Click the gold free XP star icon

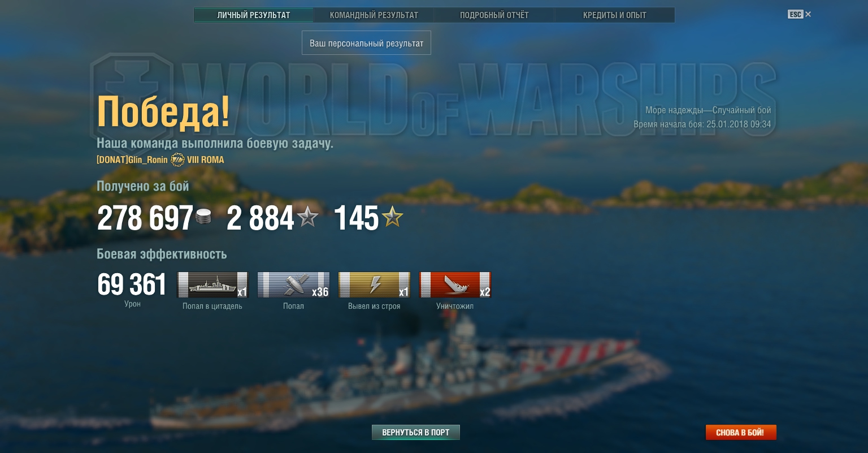392,217
